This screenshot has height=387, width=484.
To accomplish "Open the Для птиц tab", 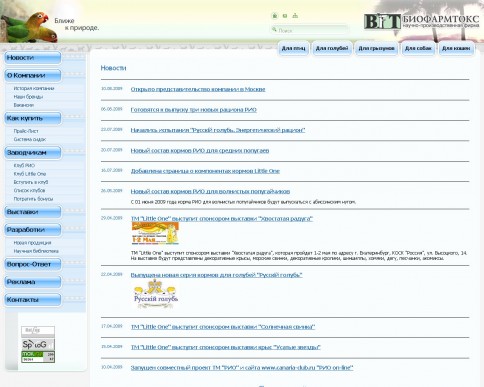I will pyautogui.click(x=293, y=49).
